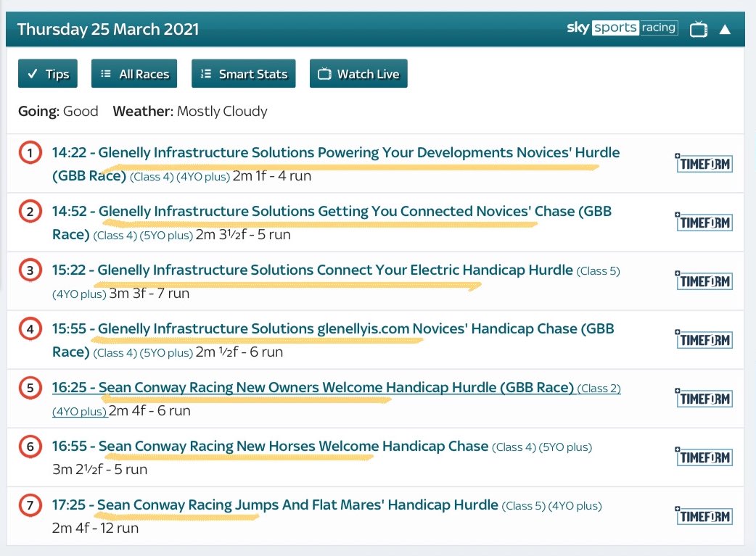Click race number 3 circle
This screenshot has width=756, height=556.
pos(30,270)
